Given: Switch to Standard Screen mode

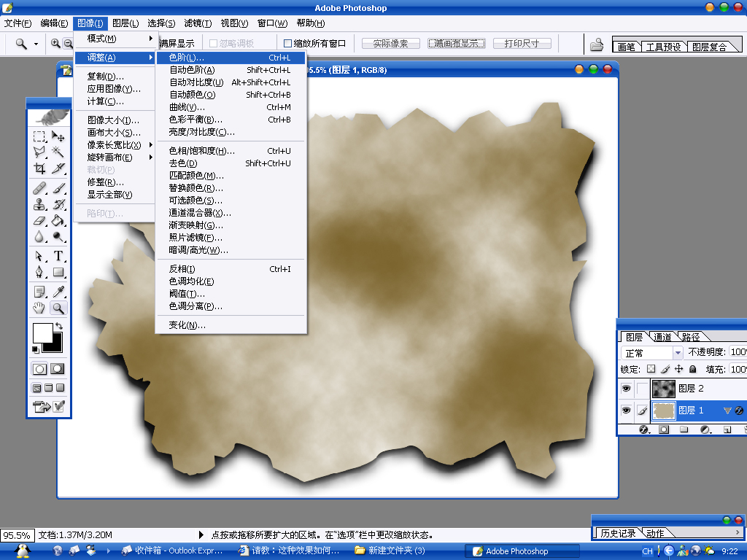Looking at the screenshot, I should click(x=36, y=388).
